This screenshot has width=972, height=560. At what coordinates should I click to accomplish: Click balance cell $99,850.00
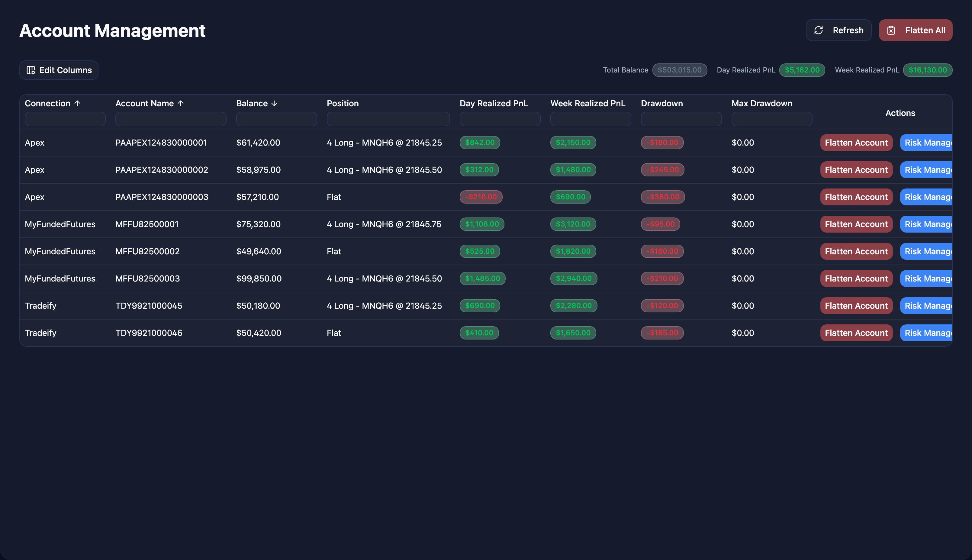[259, 278]
